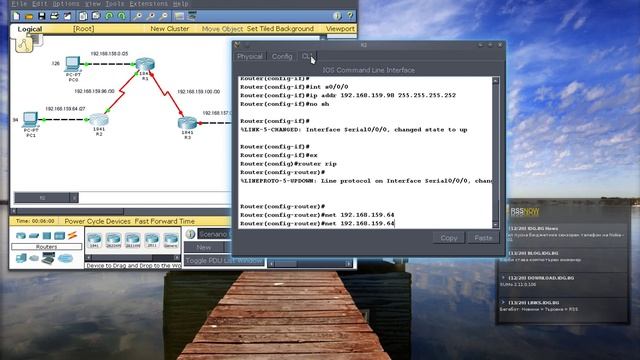Show network information icon in toolbar
Image resolution: width=640 pixels, height=360 pixels.
pyautogui.click(x=337, y=16)
